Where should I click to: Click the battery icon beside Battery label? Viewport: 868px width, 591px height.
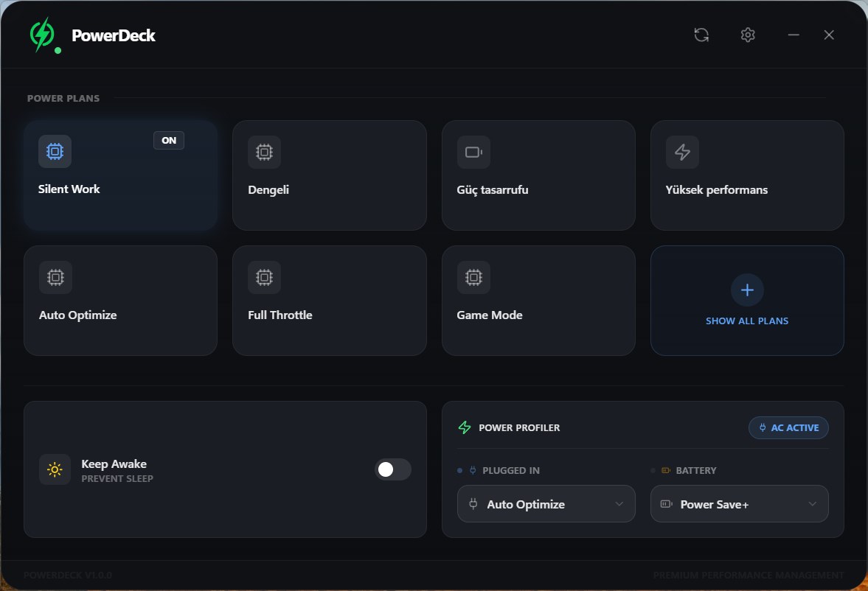pos(666,470)
